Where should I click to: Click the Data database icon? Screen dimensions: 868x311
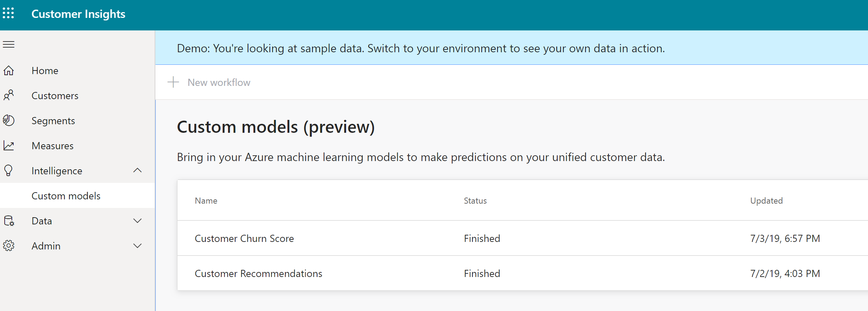click(x=9, y=221)
